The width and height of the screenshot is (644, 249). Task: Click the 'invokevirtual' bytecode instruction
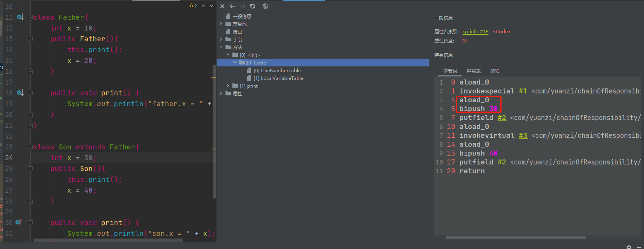487,136
